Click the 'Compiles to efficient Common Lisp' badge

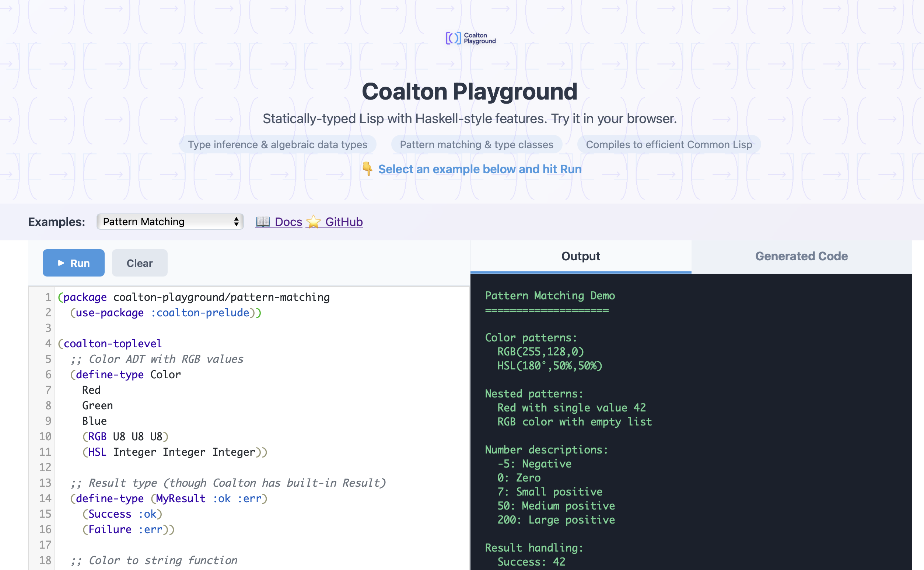669,145
